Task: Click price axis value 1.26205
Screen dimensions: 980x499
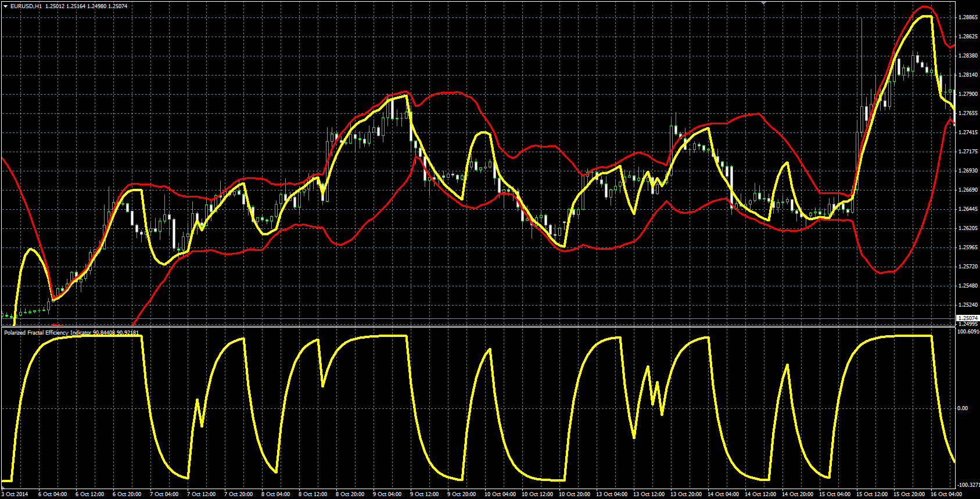Action: click(x=968, y=228)
